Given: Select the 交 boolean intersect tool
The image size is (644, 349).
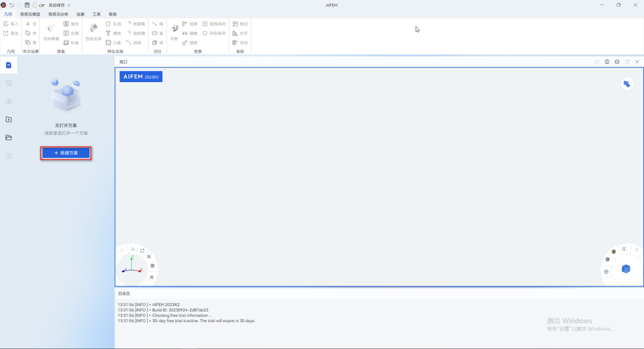Looking at the screenshot, I should [31, 24].
